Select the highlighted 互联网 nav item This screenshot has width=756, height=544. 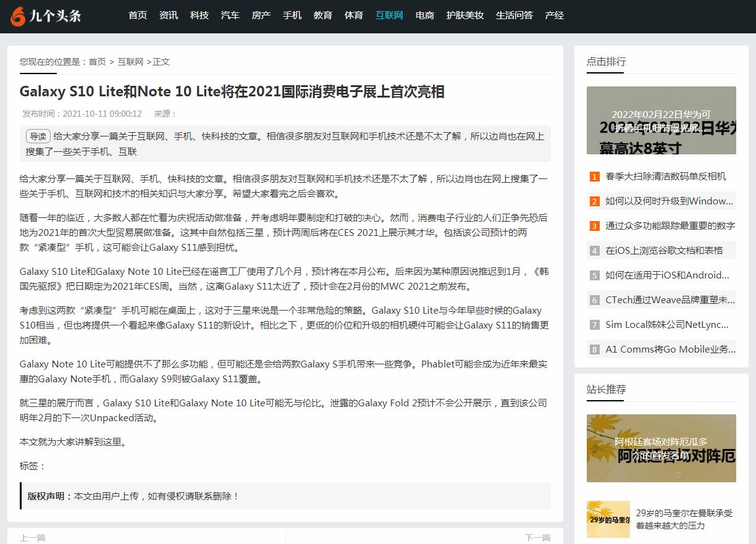coord(389,15)
